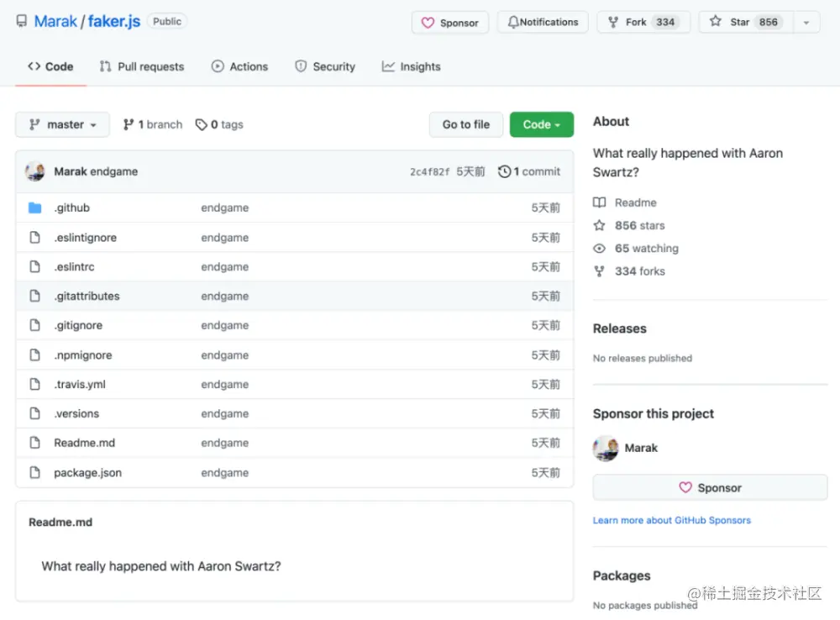The width and height of the screenshot is (840, 620).
Task: Open Marak owner profile link
Action: pyautogui.click(x=55, y=22)
